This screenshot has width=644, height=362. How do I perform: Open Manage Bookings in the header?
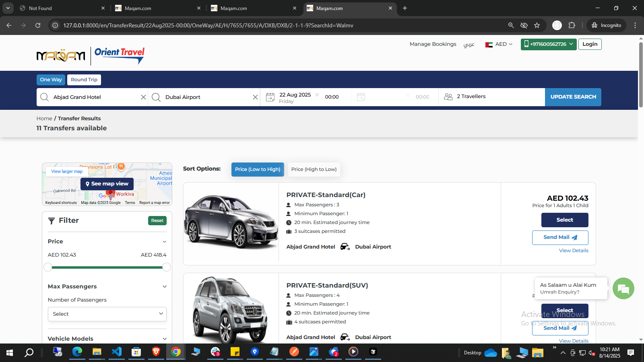tap(433, 44)
